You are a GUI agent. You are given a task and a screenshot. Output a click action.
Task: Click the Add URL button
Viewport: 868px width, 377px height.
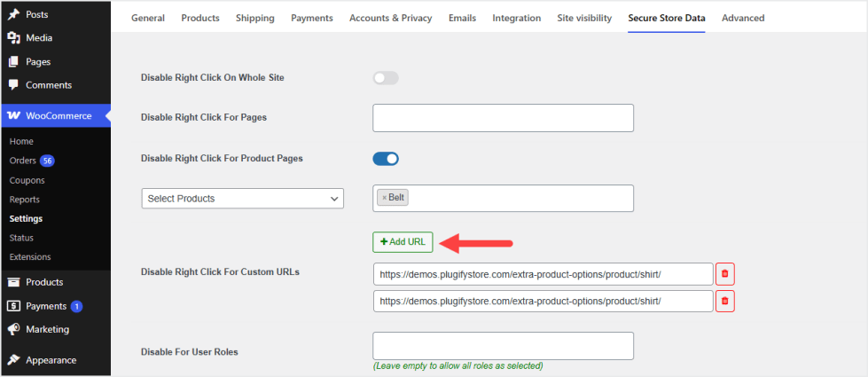[403, 242]
